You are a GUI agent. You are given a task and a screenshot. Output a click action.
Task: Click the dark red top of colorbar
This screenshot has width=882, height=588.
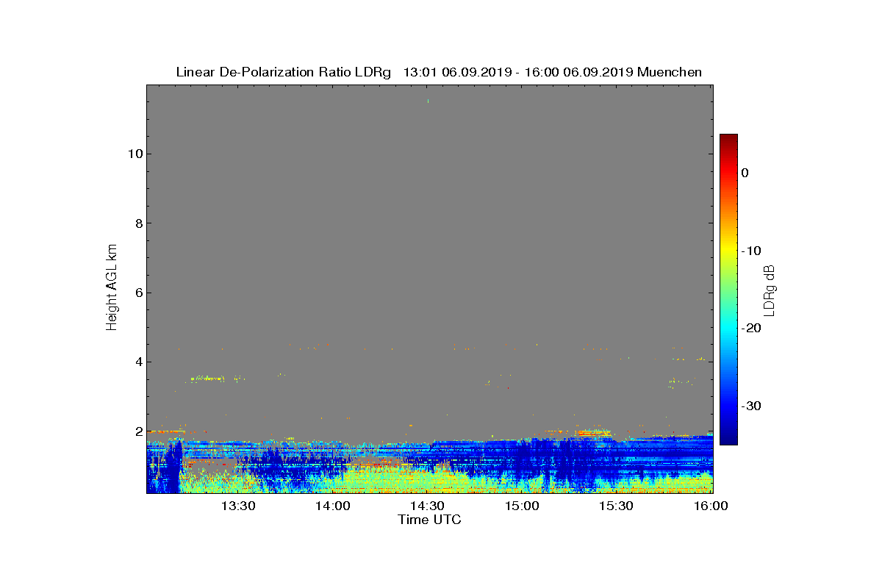728,140
